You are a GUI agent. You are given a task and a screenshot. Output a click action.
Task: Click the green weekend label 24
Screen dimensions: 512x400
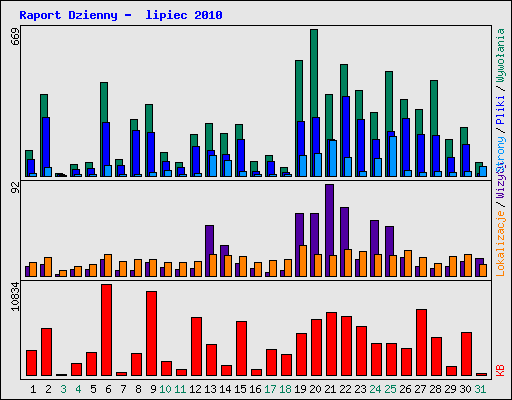(375, 389)
